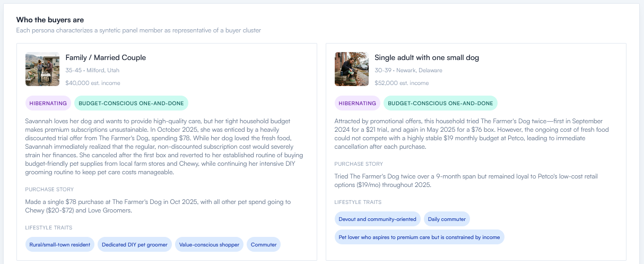The width and height of the screenshot is (644, 264).
Task: Open the Single adult with one small dog photo
Action: (352, 69)
